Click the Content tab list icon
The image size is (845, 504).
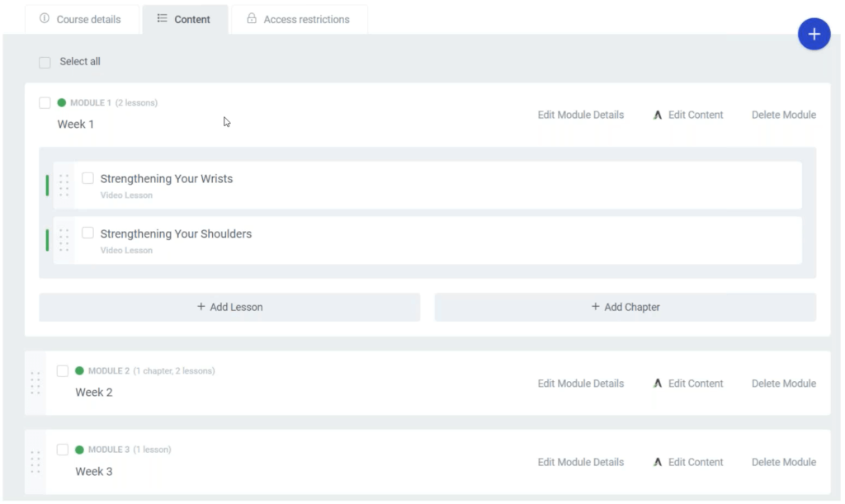(162, 18)
